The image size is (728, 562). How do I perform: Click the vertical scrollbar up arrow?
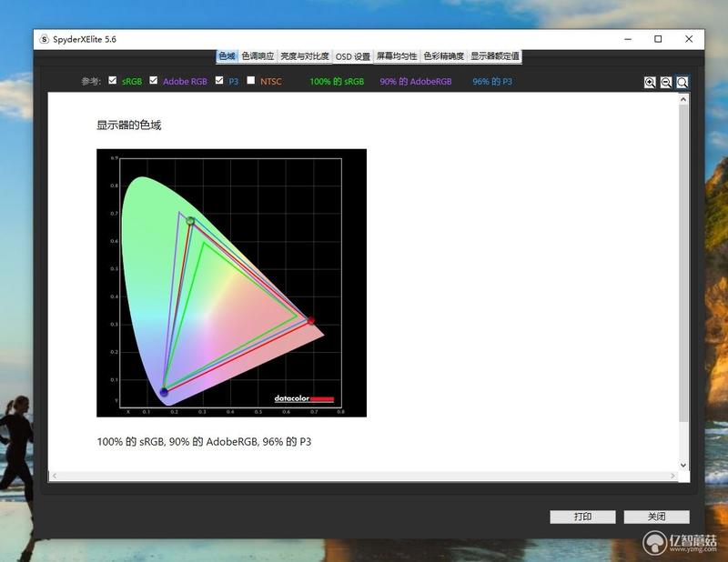click(x=683, y=99)
